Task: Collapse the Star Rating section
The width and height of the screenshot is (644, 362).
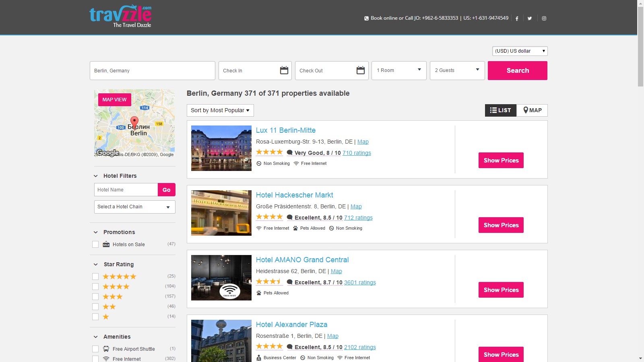Action: click(x=96, y=265)
